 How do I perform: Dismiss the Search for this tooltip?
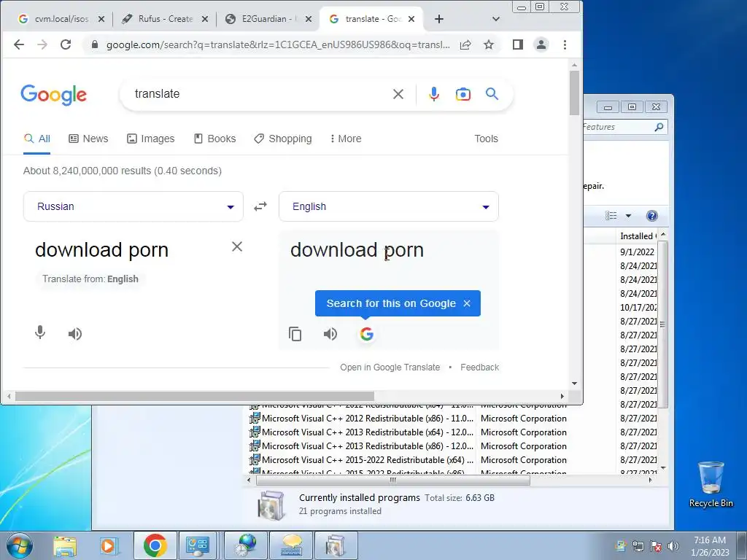tap(467, 303)
